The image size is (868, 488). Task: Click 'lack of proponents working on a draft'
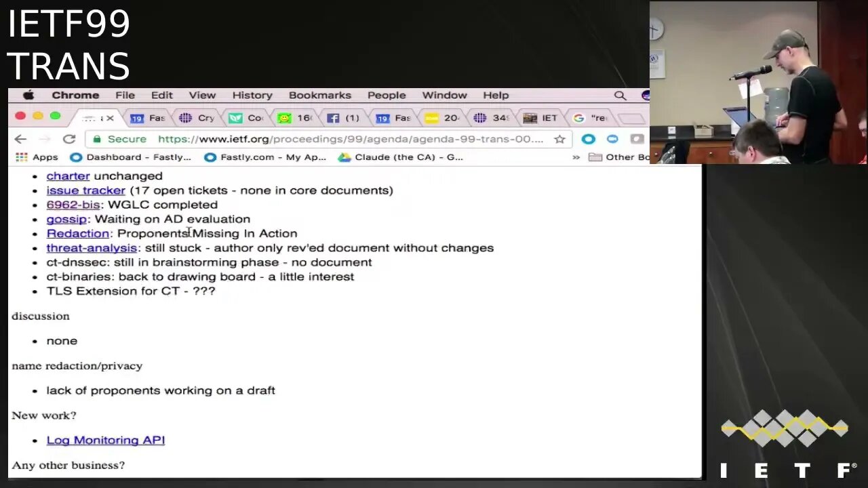[161, 390]
